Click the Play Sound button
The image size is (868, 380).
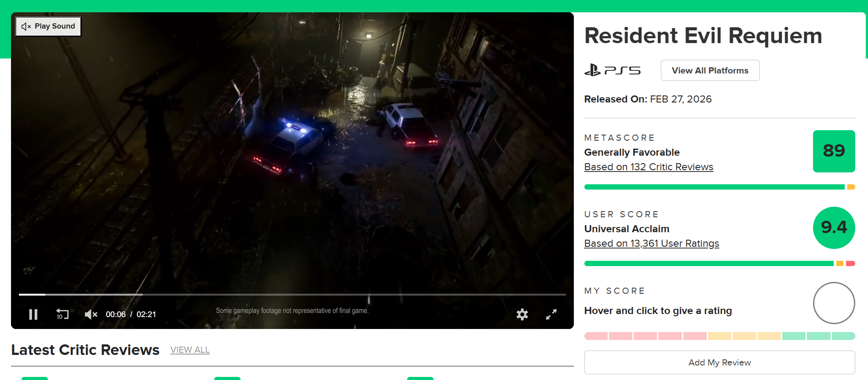tap(48, 26)
